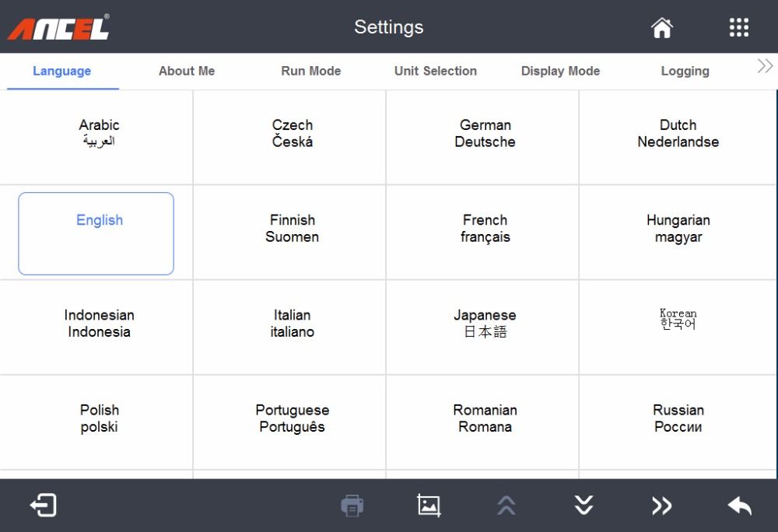Expand more tabs with top-right chevrons
This screenshot has height=532, width=778.
pyautogui.click(x=765, y=67)
